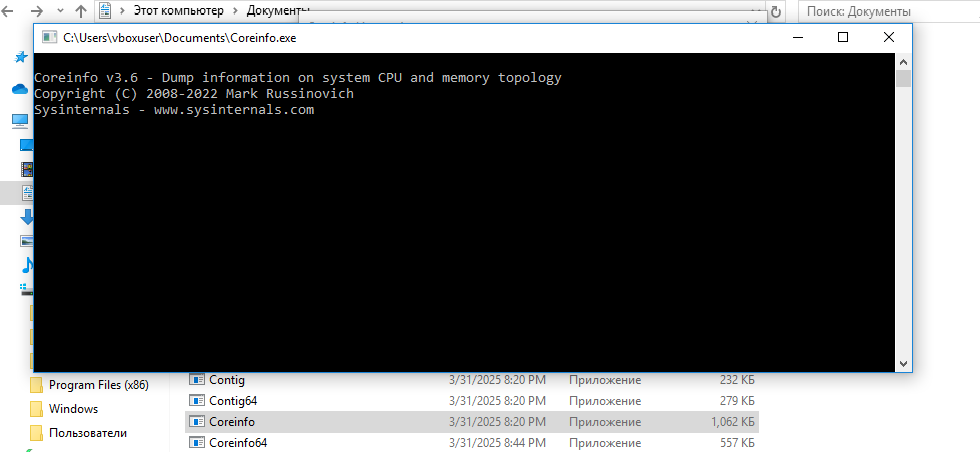Image resolution: width=980 pixels, height=452 pixels.
Task: Click the Refresh button beside address bar
Action: pos(776,11)
